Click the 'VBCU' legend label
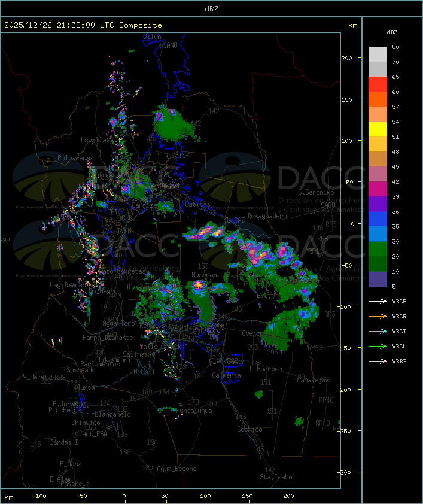Image resolution: width=423 pixels, height=504 pixels. pyautogui.click(x=399, y=346)
